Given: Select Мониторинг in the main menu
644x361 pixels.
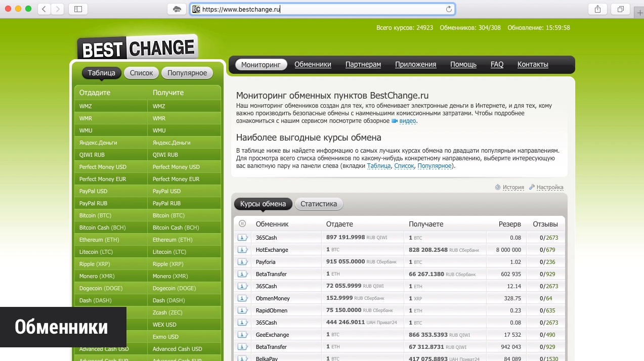Looking at the screenshot, I should [x=261, y=64].
